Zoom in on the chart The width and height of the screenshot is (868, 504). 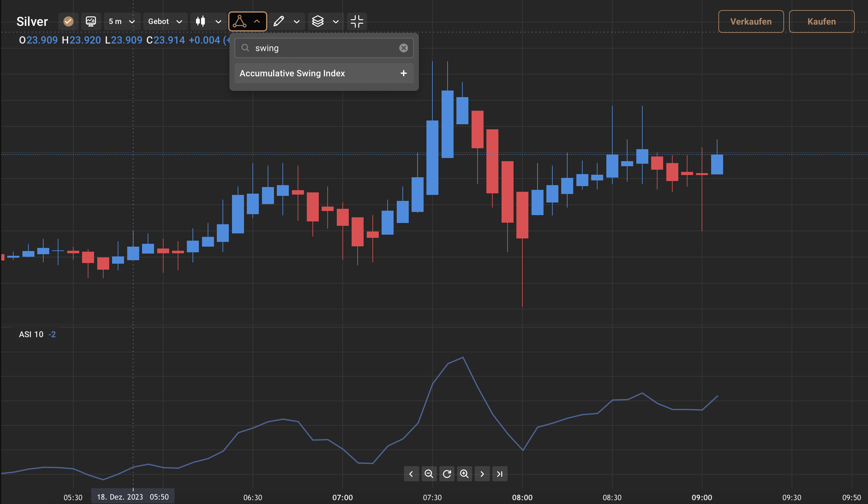click(x=464, y=474)
